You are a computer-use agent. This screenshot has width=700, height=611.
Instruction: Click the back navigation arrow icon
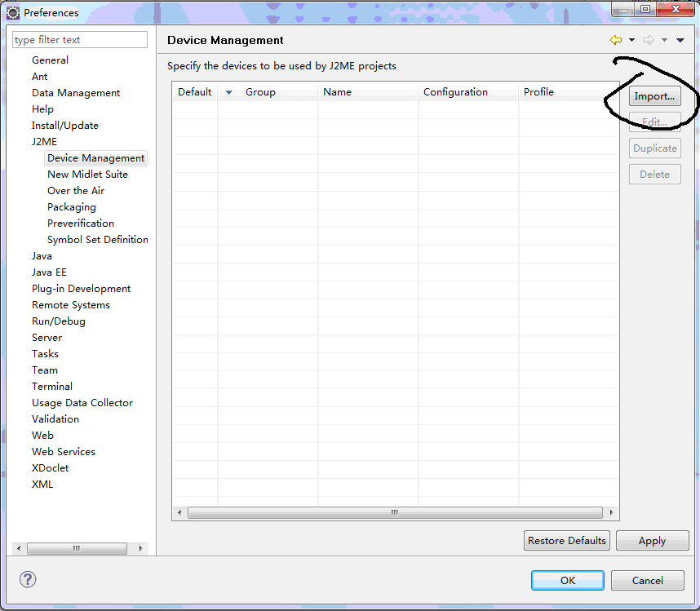(616, 40)
